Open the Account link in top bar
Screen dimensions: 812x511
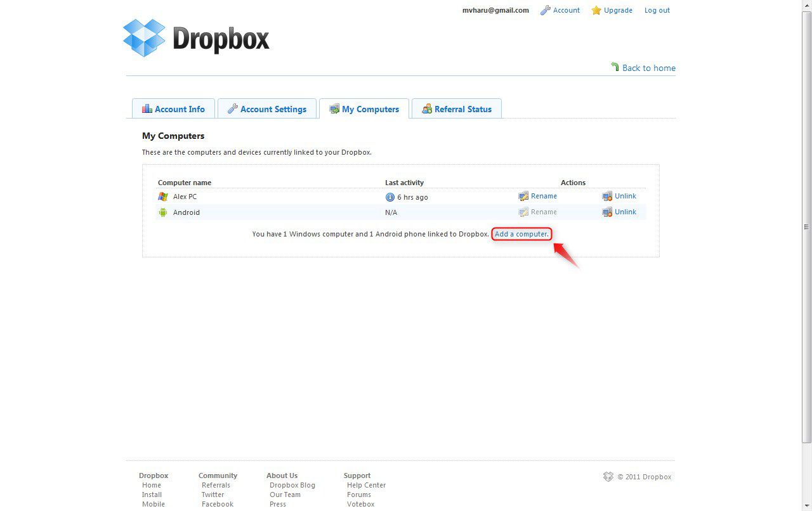pos(566,10)
